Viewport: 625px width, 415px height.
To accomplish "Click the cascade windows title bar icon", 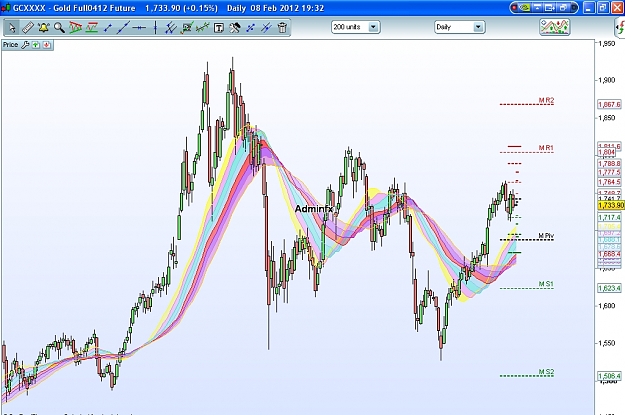I will point(564,8).
